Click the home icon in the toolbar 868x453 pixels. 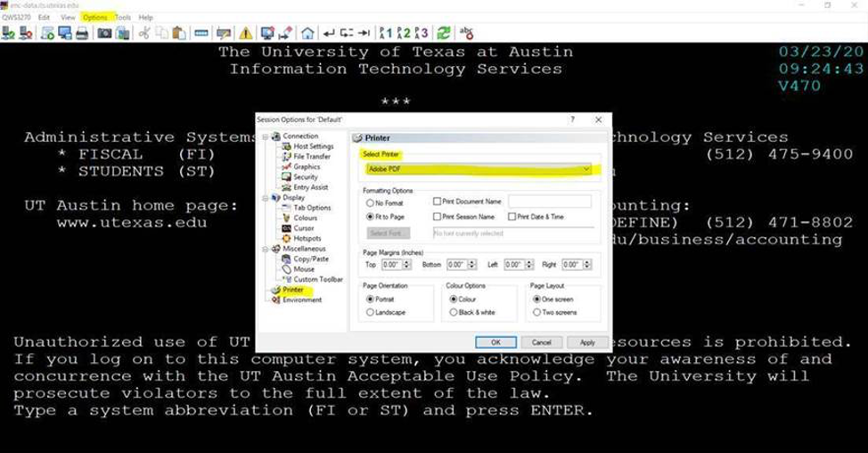[307, 33]
